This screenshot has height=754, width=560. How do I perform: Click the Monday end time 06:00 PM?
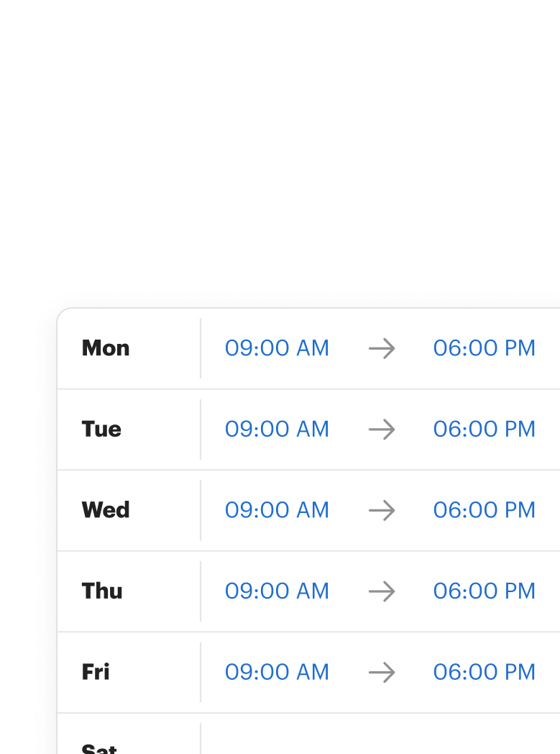pyautogui.click(x=484, y=348)
